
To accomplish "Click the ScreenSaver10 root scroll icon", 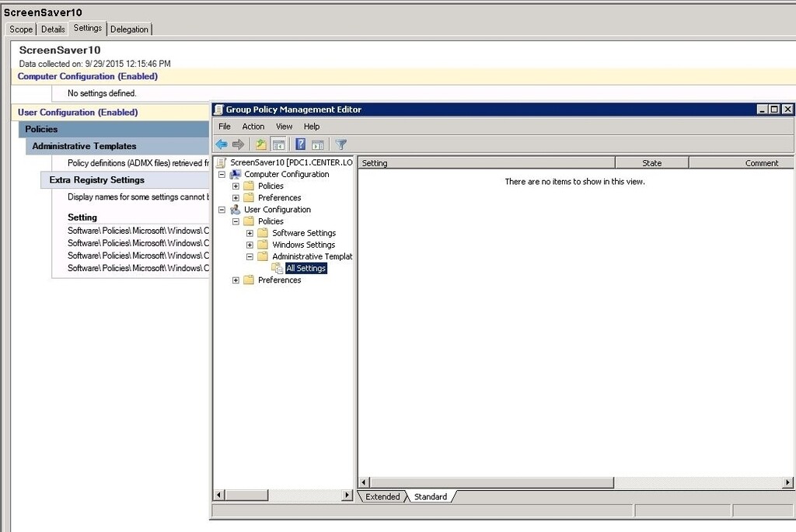I will 220,162.
